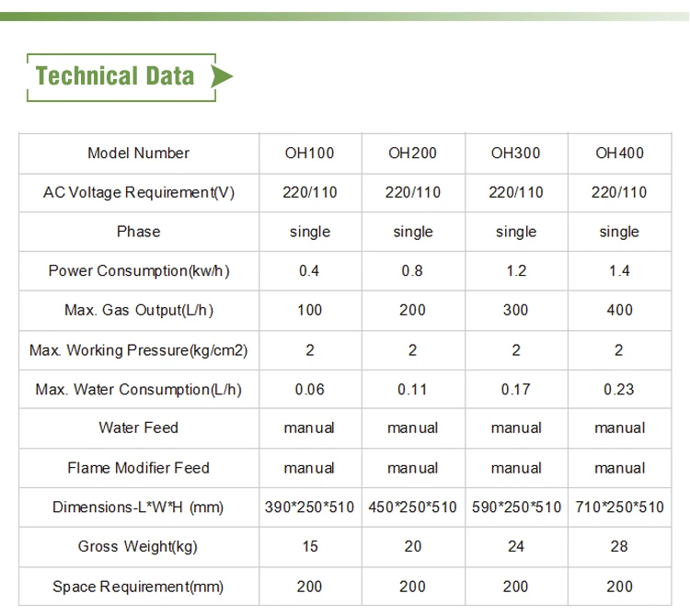Click the Max. Gas Output(L/h) label
The width and height of the screenshot is (690, 616).
138,310
